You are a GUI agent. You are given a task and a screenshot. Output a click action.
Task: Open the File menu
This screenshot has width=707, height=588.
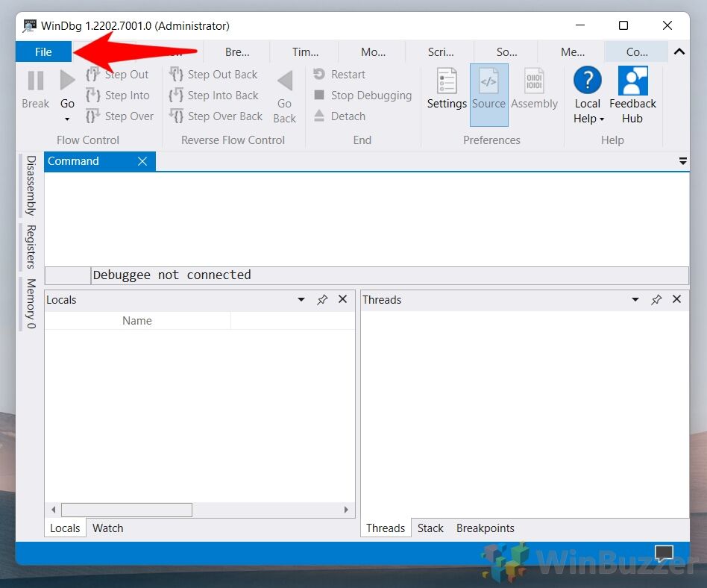pyautogui.click(x=43, y=52)
